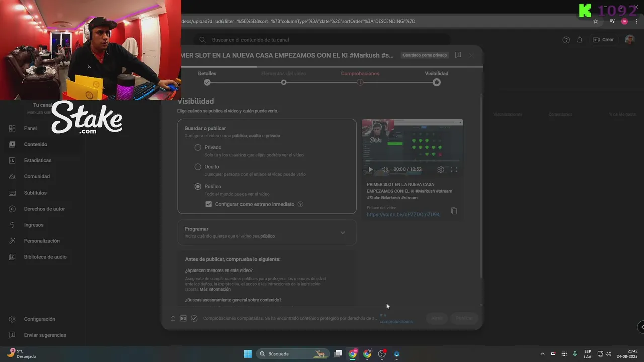Open Subtítulos in the sidebar
This screenshot has height=362, width=644.
point(35,193)
